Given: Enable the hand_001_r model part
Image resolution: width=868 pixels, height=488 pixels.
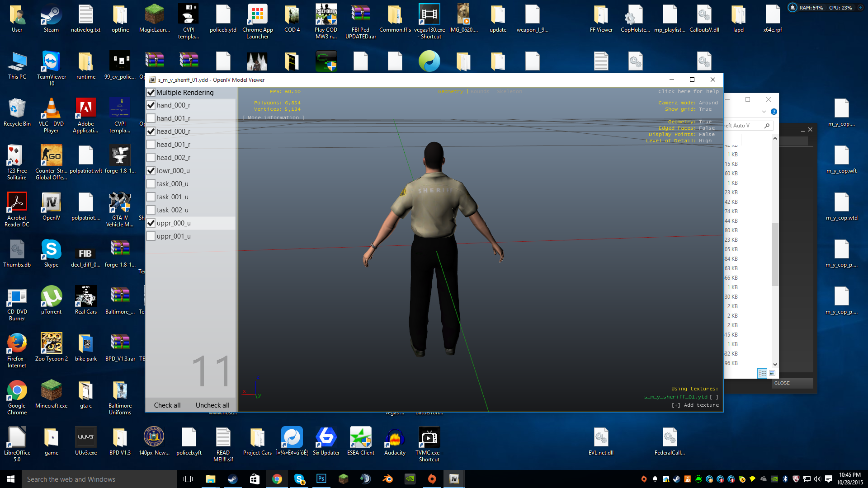Looking at the screenshot, I should point(151,118).
